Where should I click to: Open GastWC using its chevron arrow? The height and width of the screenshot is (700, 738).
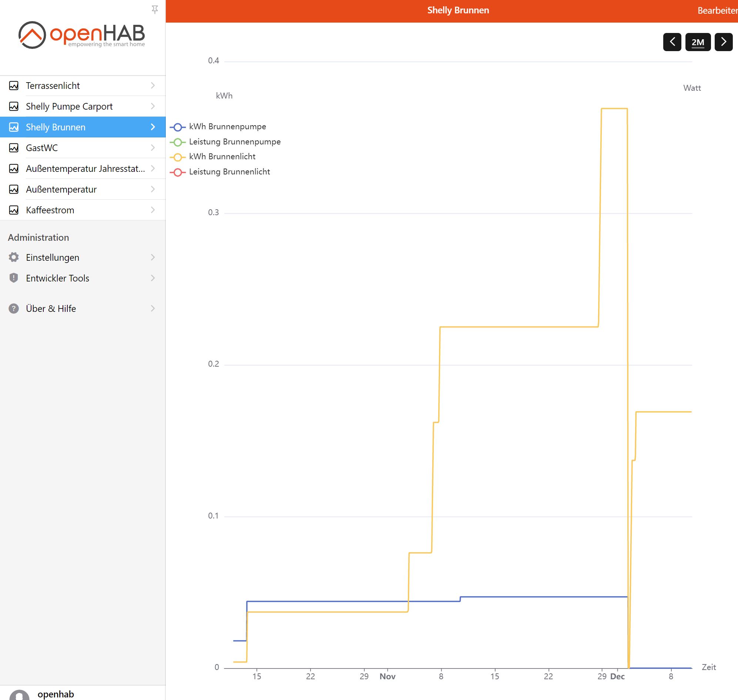coord(153,147)
